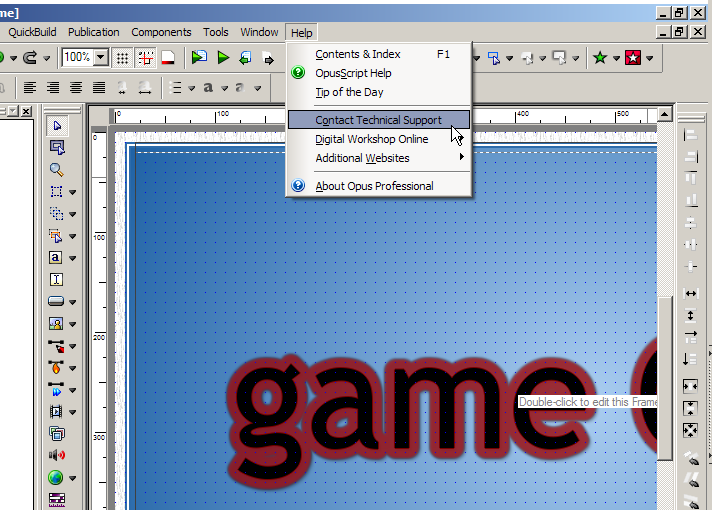Select the text input box tool
The image size is (712, 510).
coord(56,279)
